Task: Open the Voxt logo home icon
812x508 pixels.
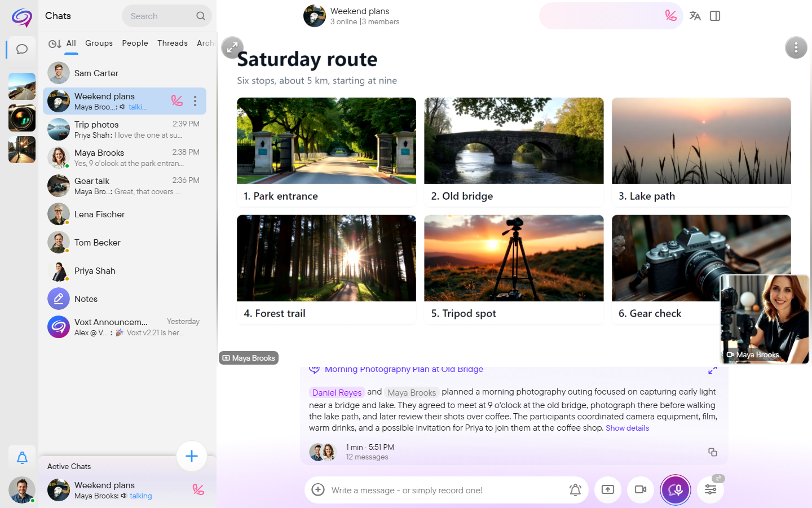Action: click(x=22, y=17)
